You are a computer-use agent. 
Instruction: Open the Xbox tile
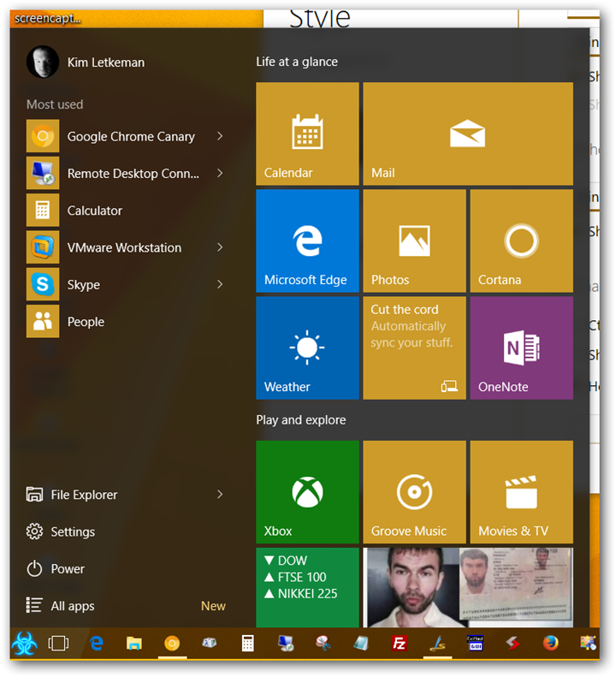click(x=307, y=492)
